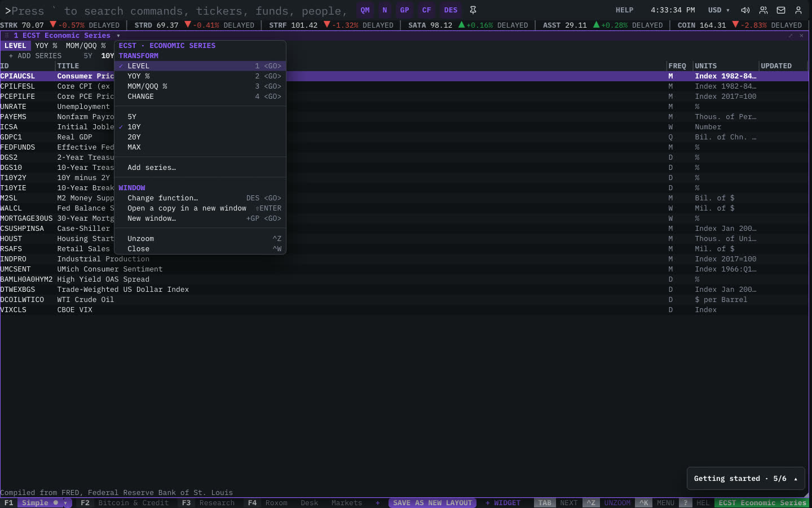The height and width of the screenshot is (508, 812).
Task: Select YOY % transform in the menu
Action: (x=200, y=76)
